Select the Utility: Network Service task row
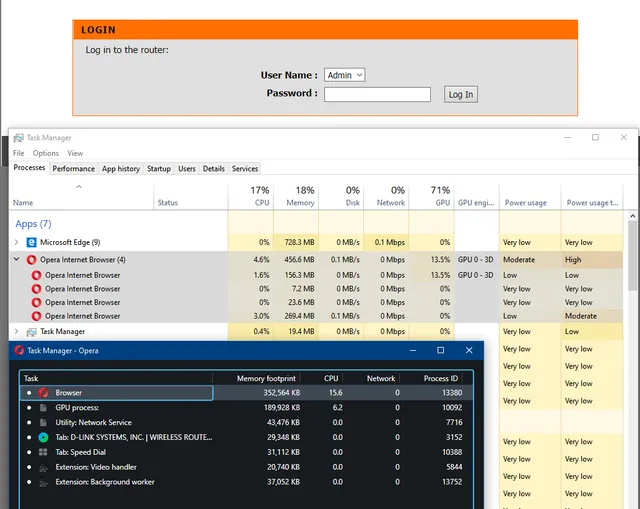Image resolution: width=640 pixels, height=509 pixels. (247, 422)
